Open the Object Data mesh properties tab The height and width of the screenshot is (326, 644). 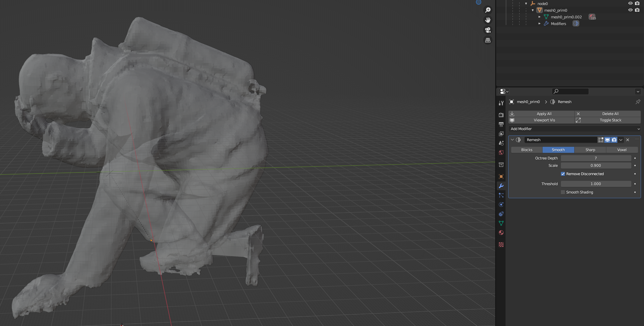tap(501, 223)
